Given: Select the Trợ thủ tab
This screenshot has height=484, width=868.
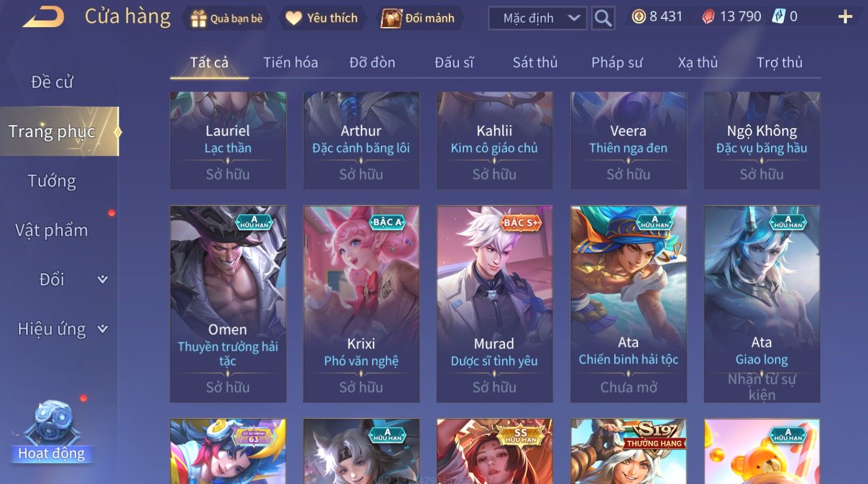Looking at the screenshot, I should [x=779, y=62].
